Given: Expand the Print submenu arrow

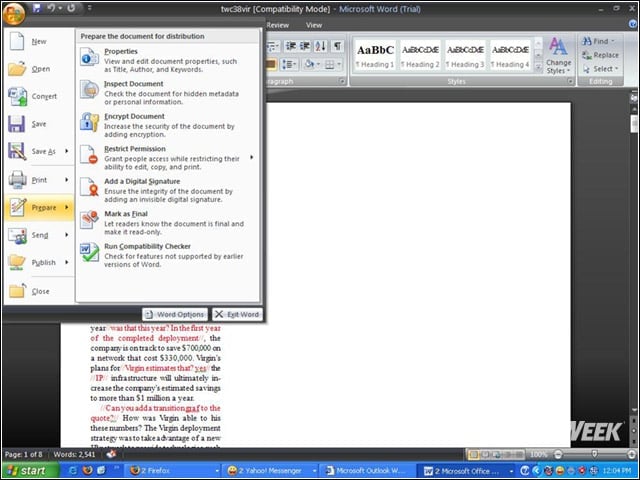Looking at the screenshot, I should pyautogui.click(x=67, y=180).
